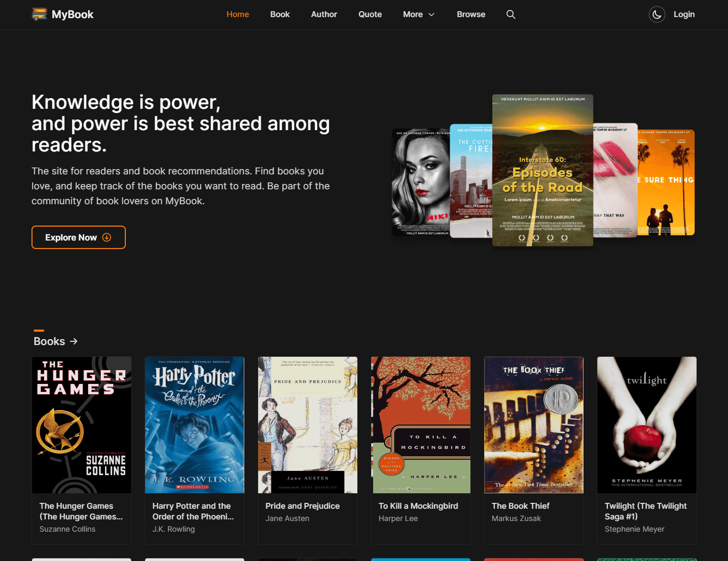This screenshot has width=728, height=561.
Task: Expand the More dropdown menu
Action: (x=419, y=14)
